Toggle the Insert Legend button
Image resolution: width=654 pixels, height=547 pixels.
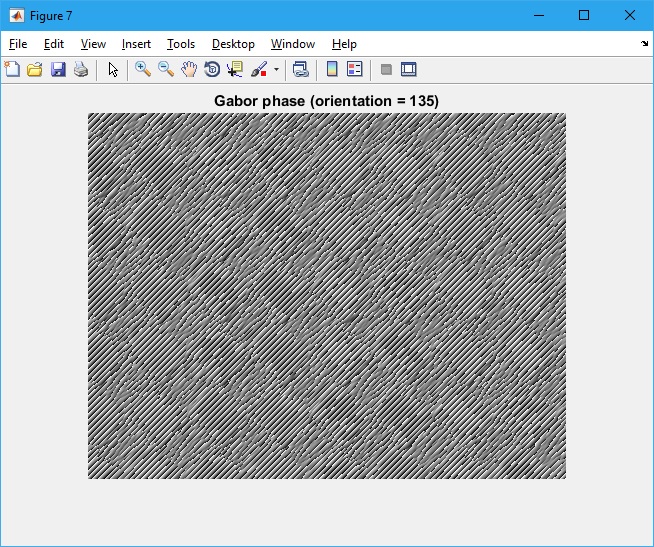coord(354,69)
